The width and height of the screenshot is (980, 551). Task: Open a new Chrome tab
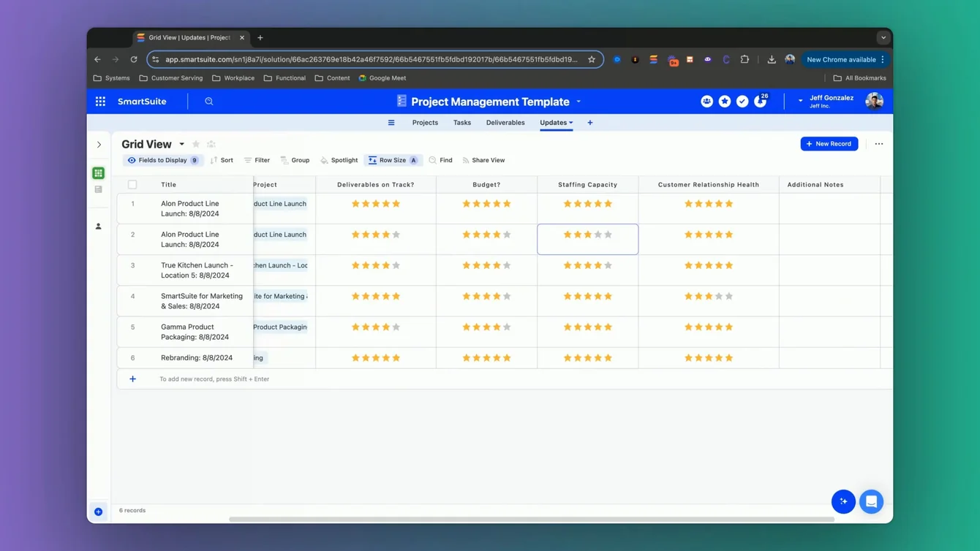(x=260, y=38)
